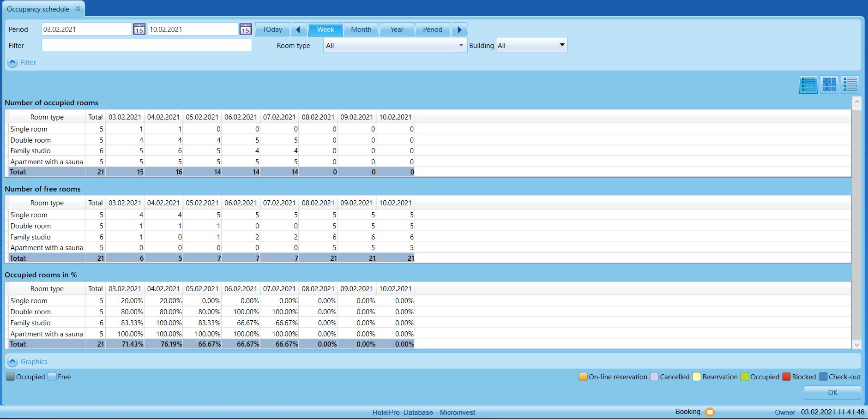The width and height of the screenshot is (868, 419).
Task: Open the start date calendar picker
Action: (x=139, y=30)
